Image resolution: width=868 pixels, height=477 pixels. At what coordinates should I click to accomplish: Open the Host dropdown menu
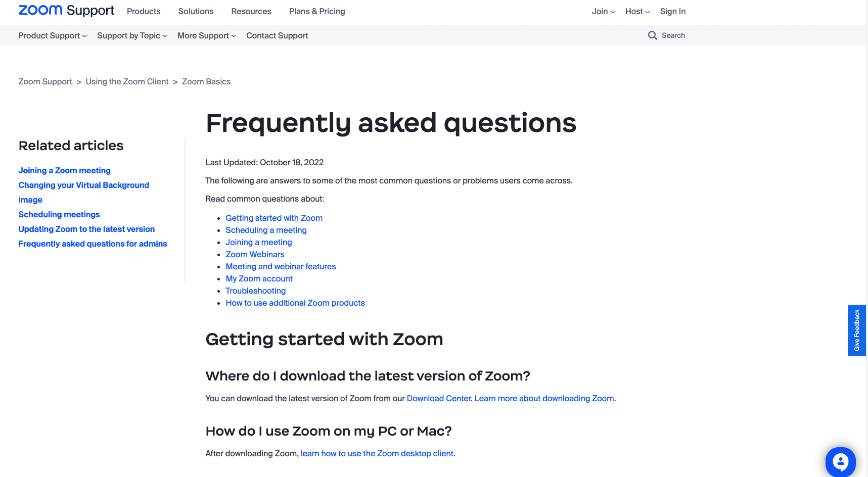637,11
